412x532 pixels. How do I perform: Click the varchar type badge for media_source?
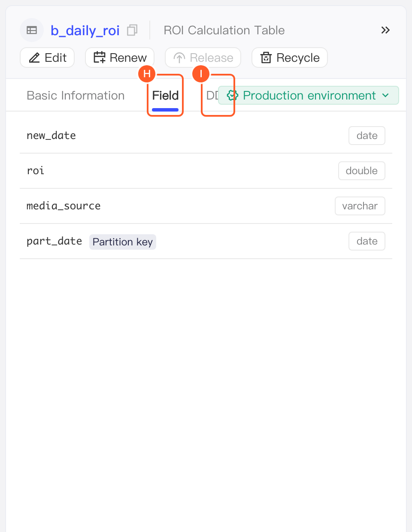tap(360, 206)
